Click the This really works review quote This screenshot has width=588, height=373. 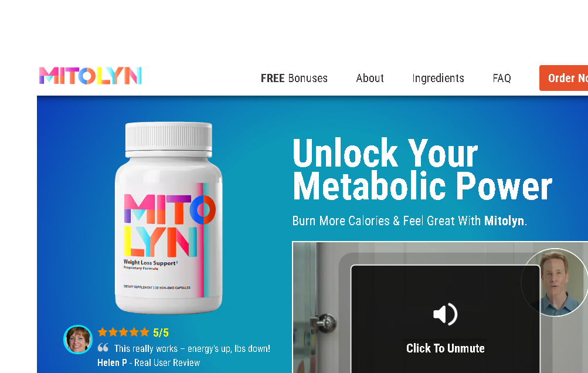tap(192, 348)
